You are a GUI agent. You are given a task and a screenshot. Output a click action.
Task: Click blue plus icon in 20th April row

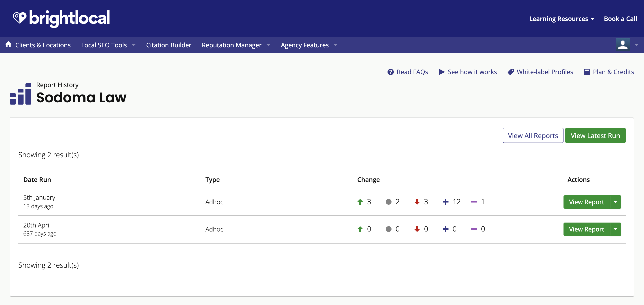(x=445, y=229)
